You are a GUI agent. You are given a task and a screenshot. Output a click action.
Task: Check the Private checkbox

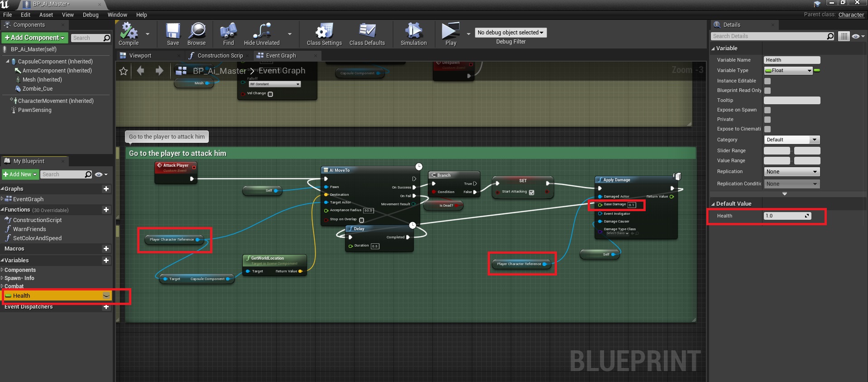coord(767,120)
